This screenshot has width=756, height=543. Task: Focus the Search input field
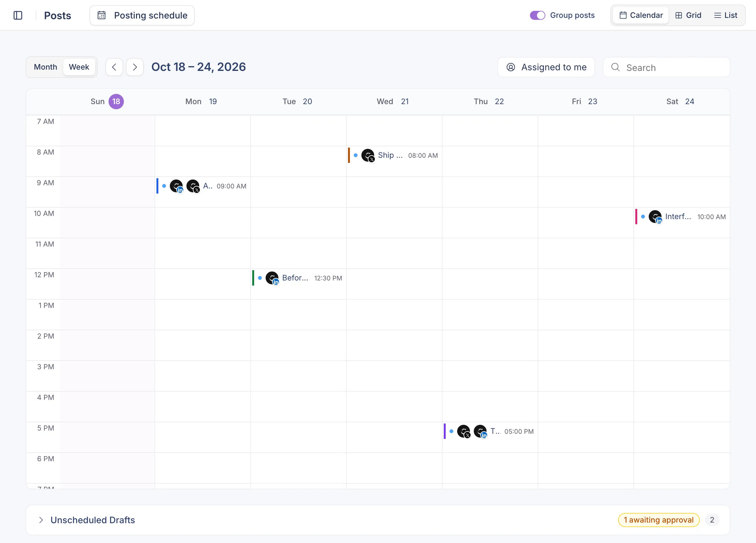pyautogui.click(x=666, y=67)
